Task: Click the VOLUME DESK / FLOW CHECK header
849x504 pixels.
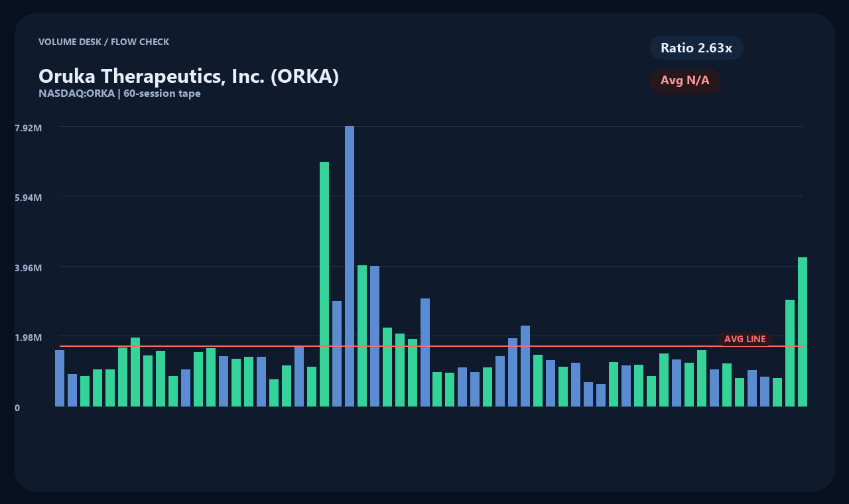Action: point(103,42)
